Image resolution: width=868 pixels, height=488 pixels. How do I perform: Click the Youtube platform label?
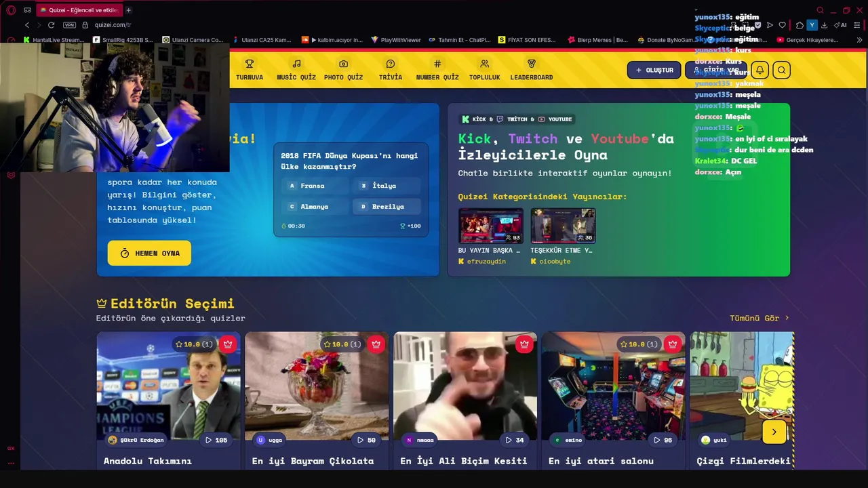555,119
